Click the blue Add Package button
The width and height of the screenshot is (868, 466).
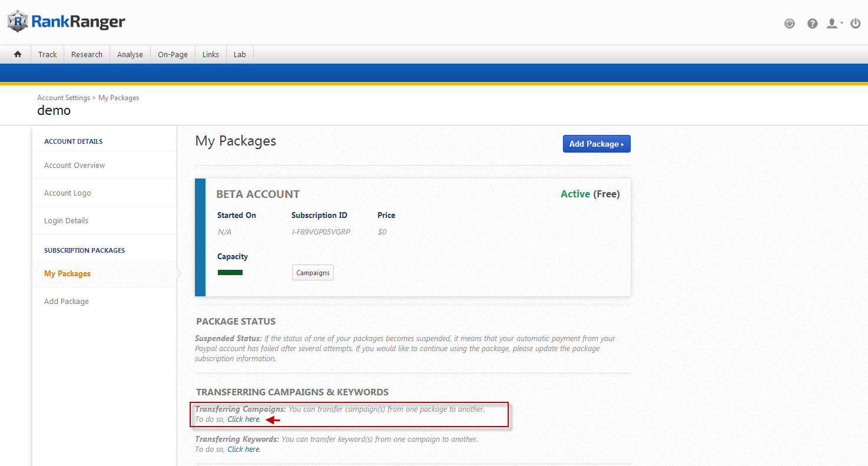point(596,144)
